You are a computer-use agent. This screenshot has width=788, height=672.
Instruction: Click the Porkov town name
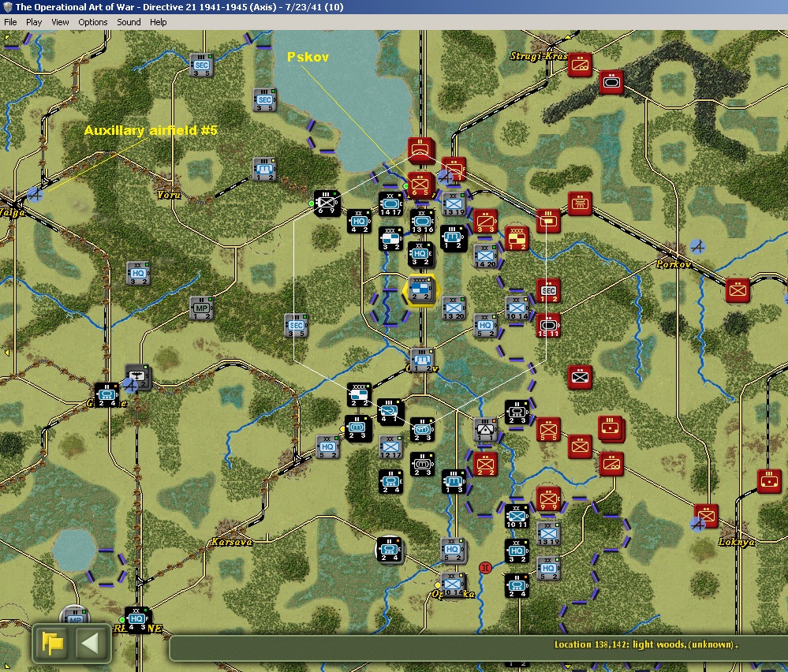[674, 264]
